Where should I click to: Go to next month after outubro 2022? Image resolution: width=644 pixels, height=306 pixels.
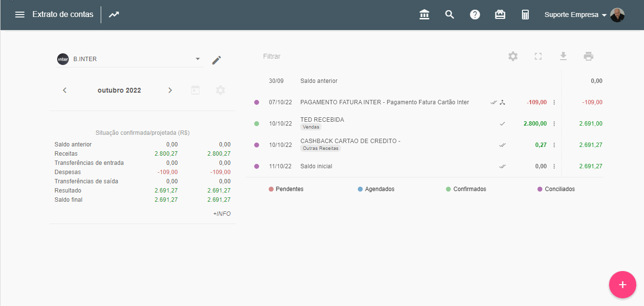pos(170,90)
